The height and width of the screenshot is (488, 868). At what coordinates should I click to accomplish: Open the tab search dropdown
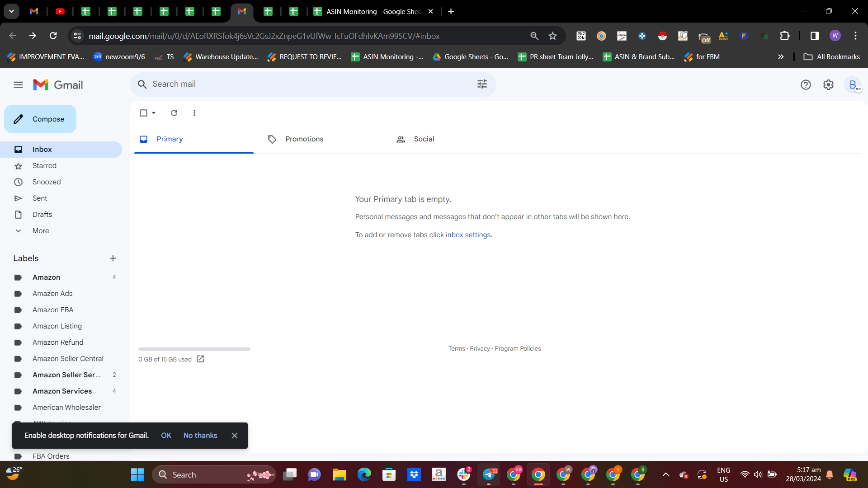[x=12, y=11]
